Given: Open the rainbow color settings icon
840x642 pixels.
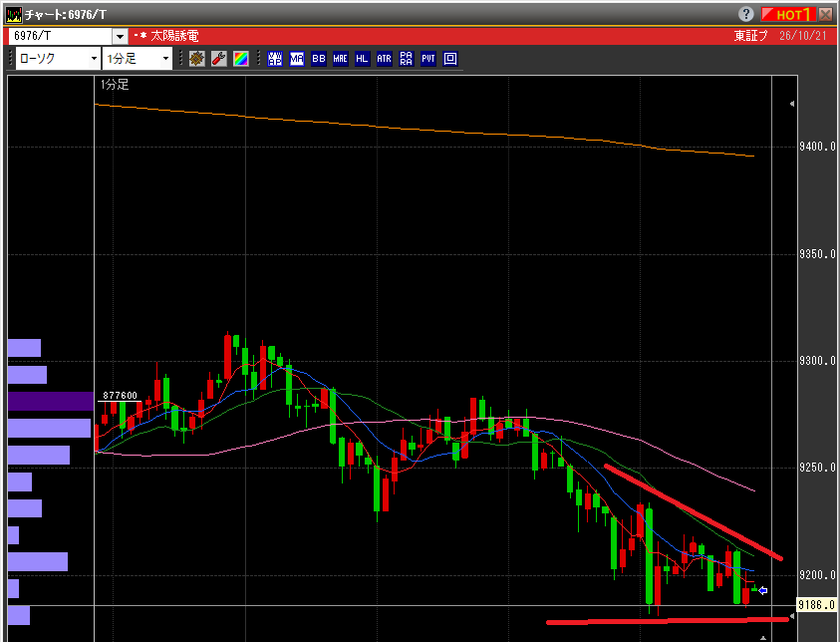Looking at the screenshot, I should [x=240, y=59].
